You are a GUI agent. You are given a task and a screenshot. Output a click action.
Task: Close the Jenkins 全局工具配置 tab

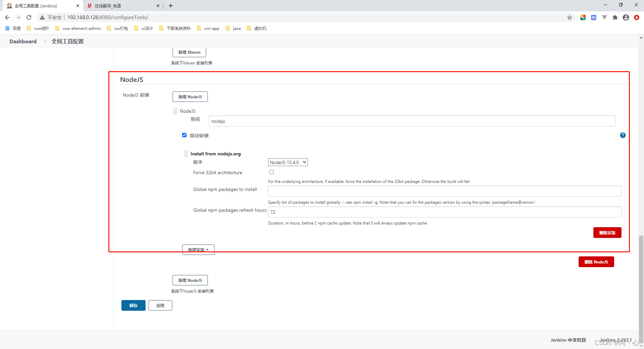[x=78, y=6]
